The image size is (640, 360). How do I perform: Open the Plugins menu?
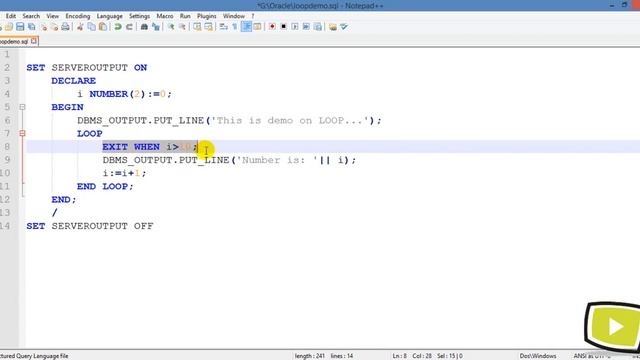pos(207,16)
